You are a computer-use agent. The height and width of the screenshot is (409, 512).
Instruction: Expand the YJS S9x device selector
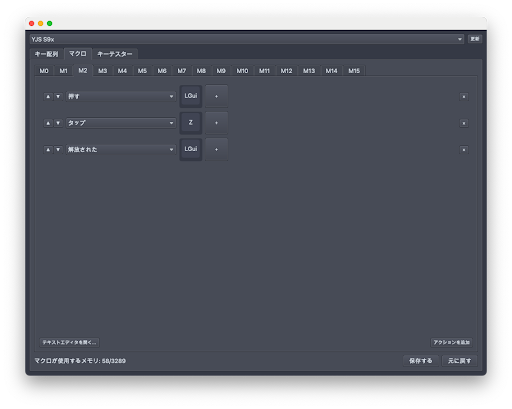[x=247, y=39]
